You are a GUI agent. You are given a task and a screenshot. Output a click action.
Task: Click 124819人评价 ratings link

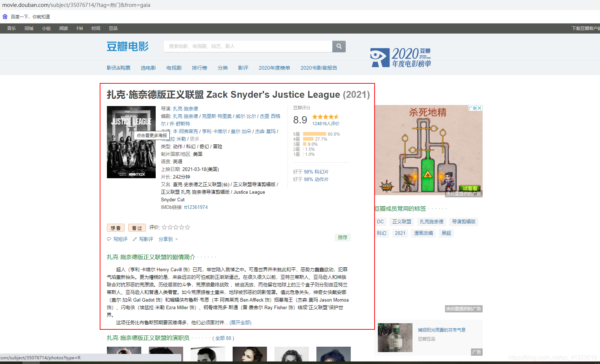(x=326, y=124)
